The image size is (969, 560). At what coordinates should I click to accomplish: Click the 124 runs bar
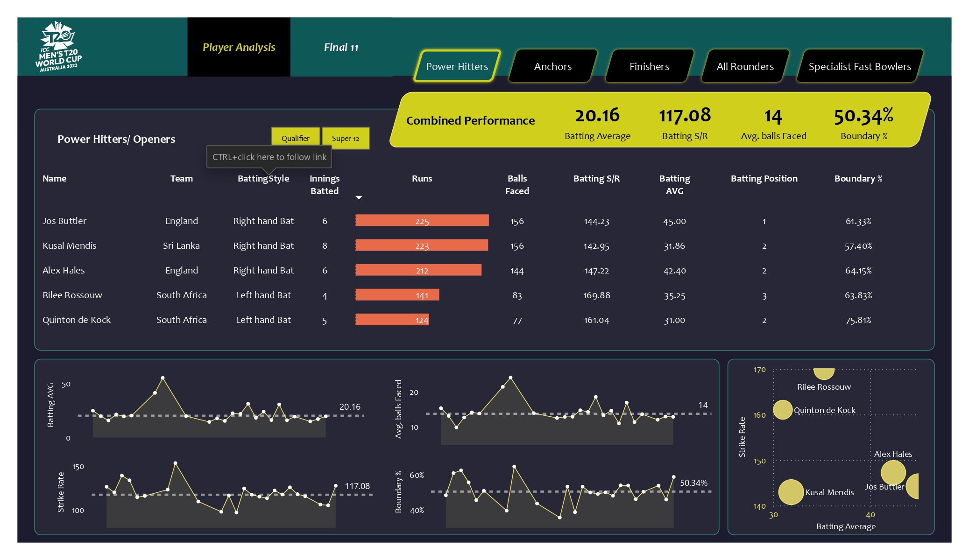392,319
